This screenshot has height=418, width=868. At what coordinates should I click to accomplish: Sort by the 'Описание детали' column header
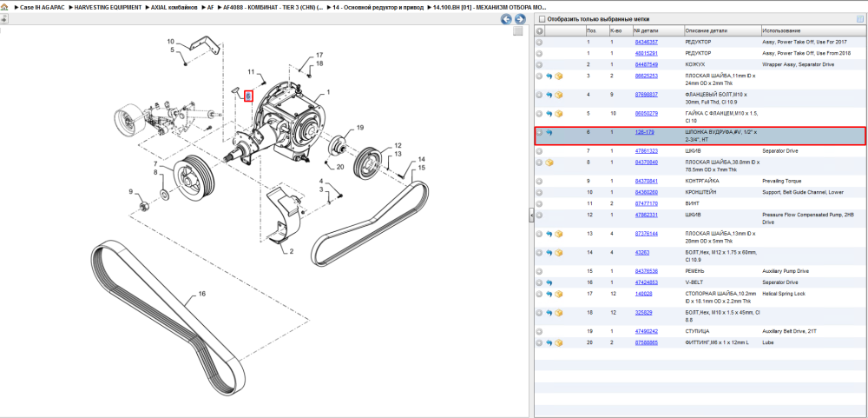click(721, 30)
